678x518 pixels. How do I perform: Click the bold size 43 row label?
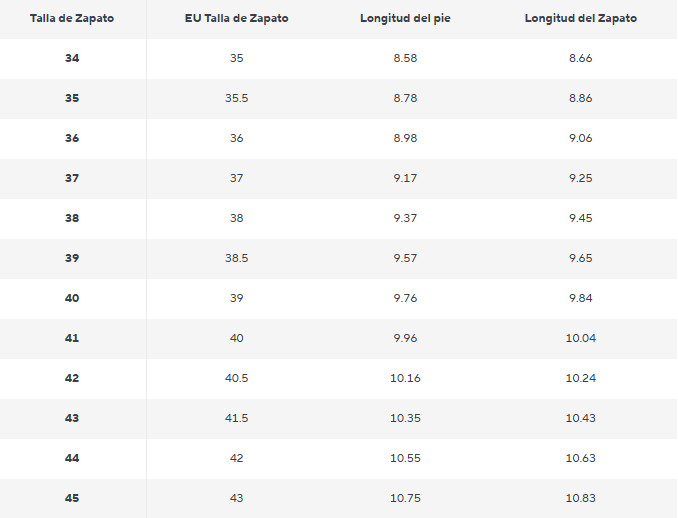tap(72, 418)
